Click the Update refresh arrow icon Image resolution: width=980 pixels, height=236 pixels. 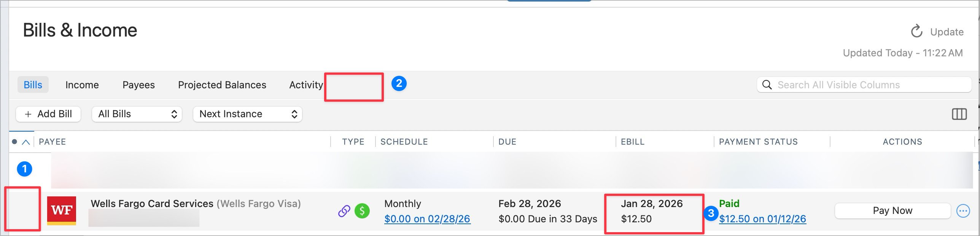[x=916, y=32]
